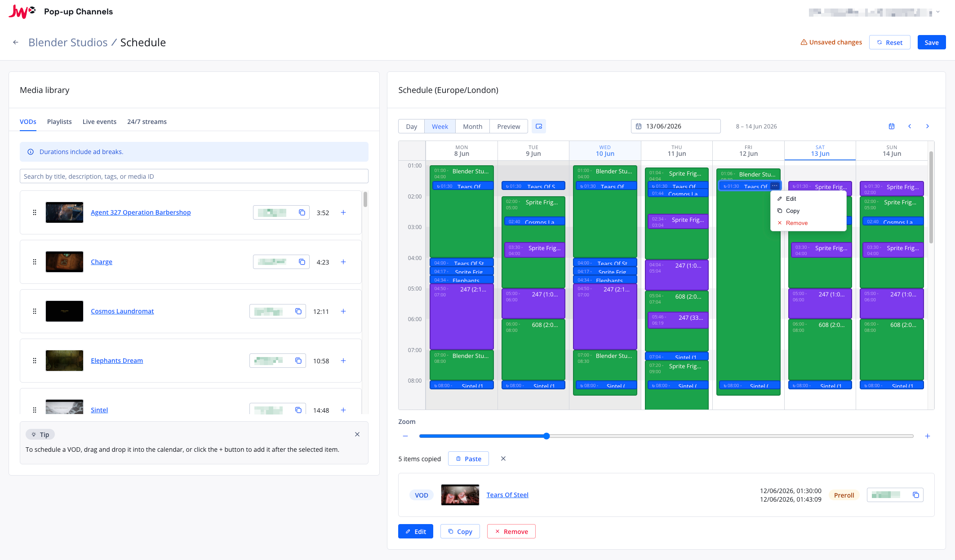The image size is (955, 560).
Task: Add Charge to schedule with plus icon
Action: (343, 262)
